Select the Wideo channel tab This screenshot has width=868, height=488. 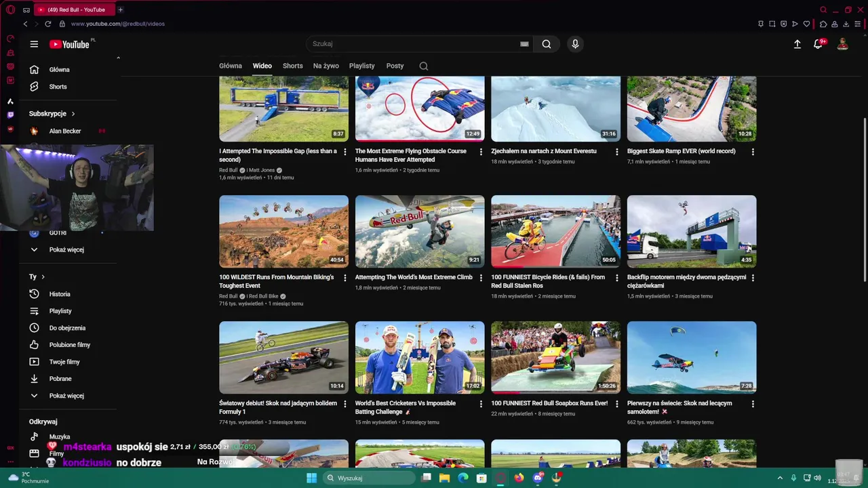(262, 66)
